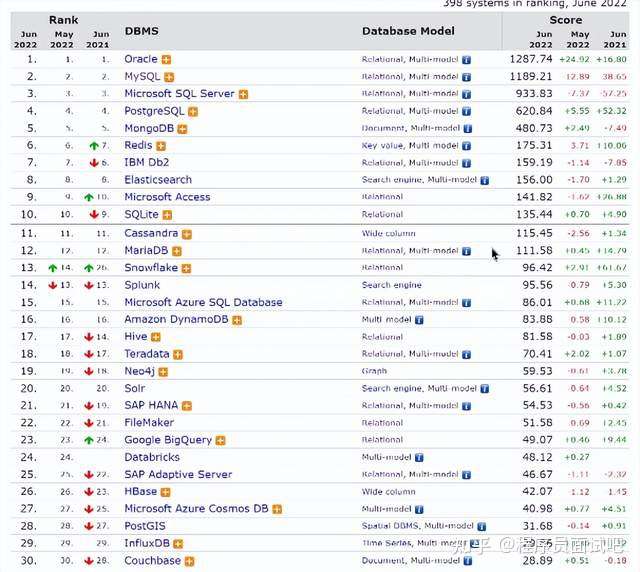The width and height of the screenshot is (640, 572).
Task: Open the Microsoft SQL Server link
Action: tap(180, 94)
